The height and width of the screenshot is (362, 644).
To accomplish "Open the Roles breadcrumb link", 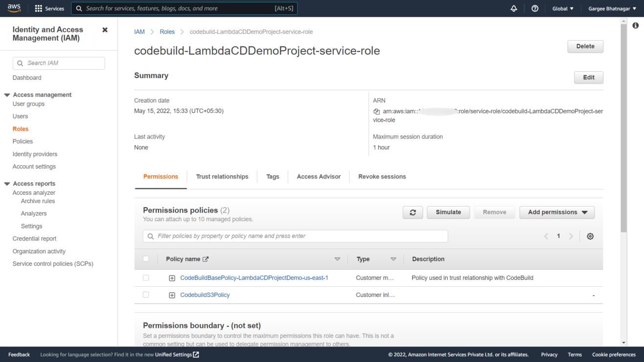I will [167, 31].
